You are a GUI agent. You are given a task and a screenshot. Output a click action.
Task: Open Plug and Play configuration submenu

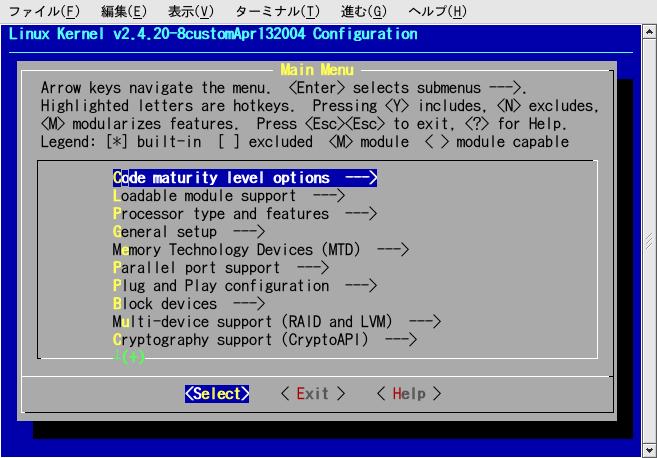[245, 286]
